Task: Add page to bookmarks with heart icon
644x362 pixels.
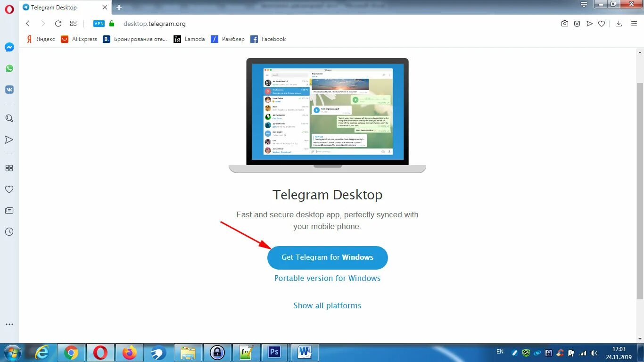Action: point(602,24)
